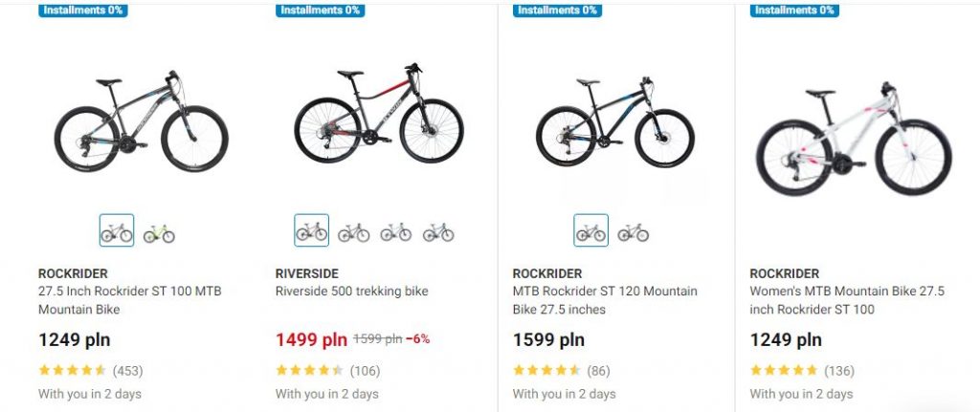Select the grey ST 100 bike variant thumbnail
Image resolution: width=980 pixels, height=412 pixels.
pyautogui.click(x=117, y=231)
